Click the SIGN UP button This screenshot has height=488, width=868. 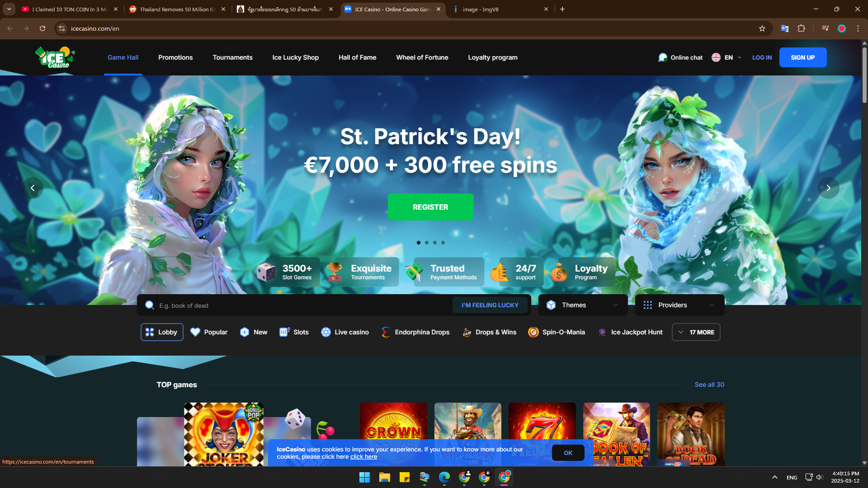coord(803,57)
